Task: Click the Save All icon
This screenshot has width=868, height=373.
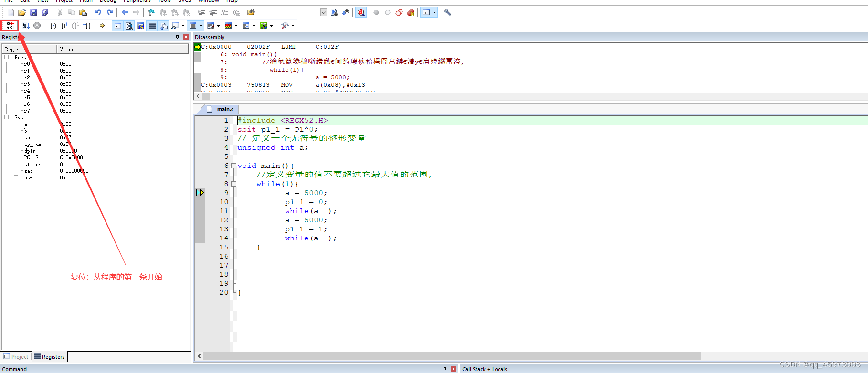Action: 45,12
